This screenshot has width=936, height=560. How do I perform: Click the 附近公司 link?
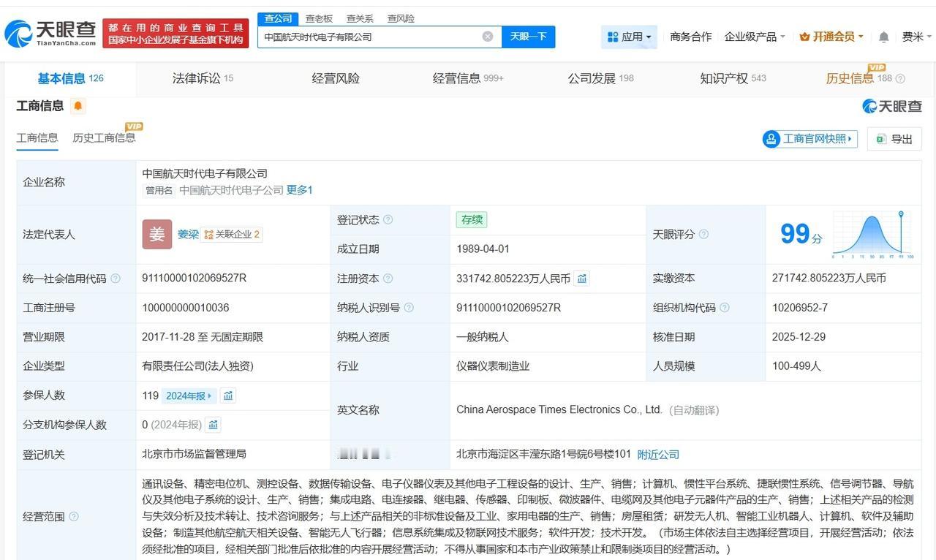pos(658,454)
